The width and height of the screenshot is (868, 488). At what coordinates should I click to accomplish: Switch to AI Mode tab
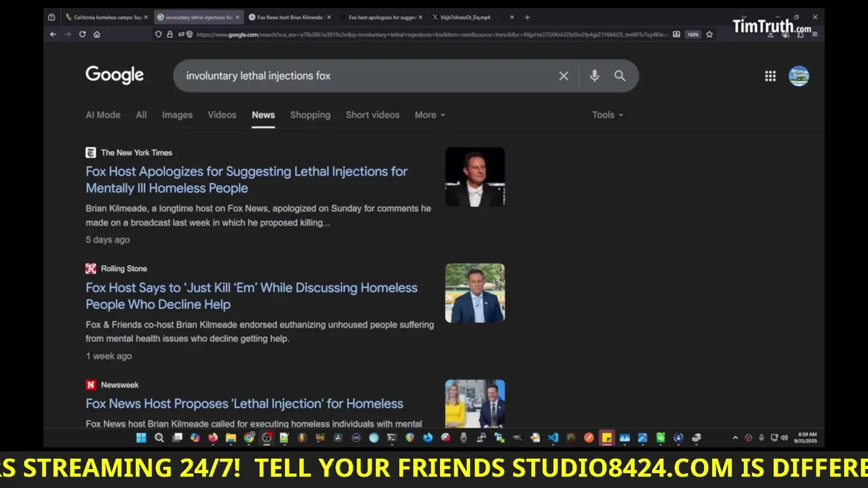(103, 115)
